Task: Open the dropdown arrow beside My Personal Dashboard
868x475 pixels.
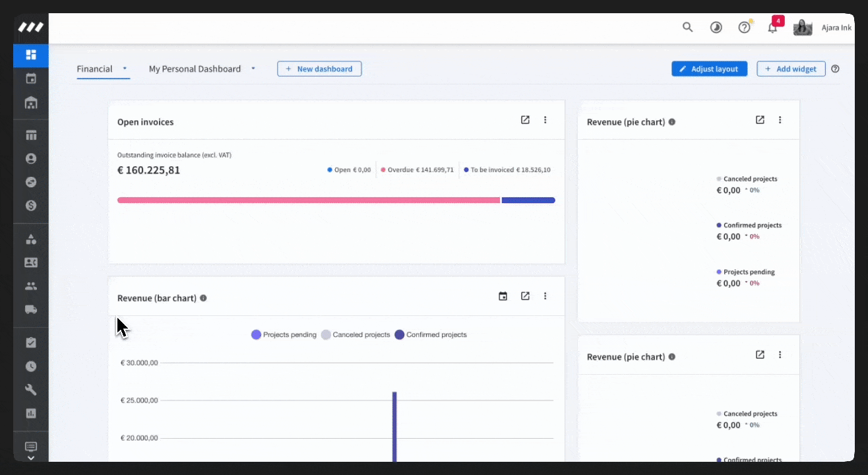Action: point(253,68)
